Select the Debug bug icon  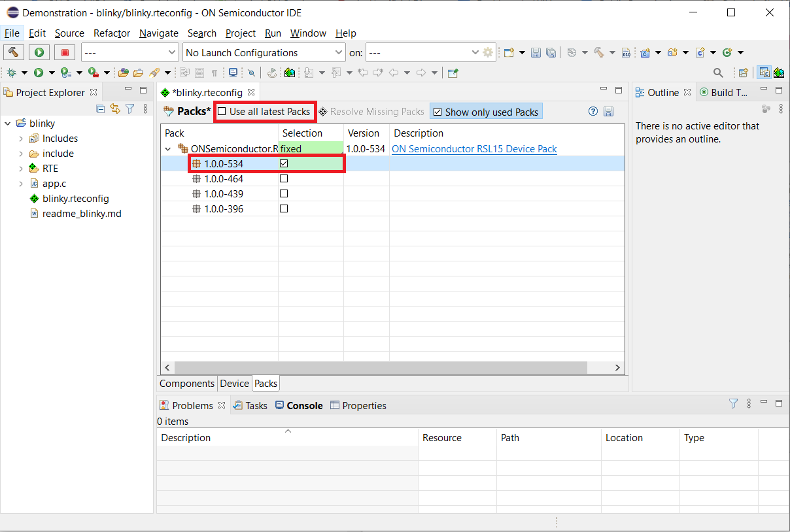tap(12, 72)
